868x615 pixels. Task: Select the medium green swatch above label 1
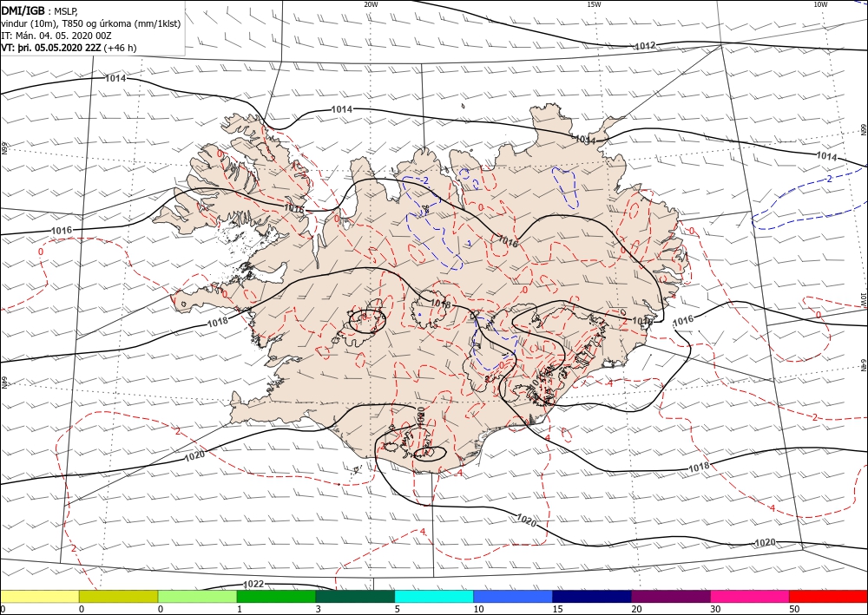point(276,596)
